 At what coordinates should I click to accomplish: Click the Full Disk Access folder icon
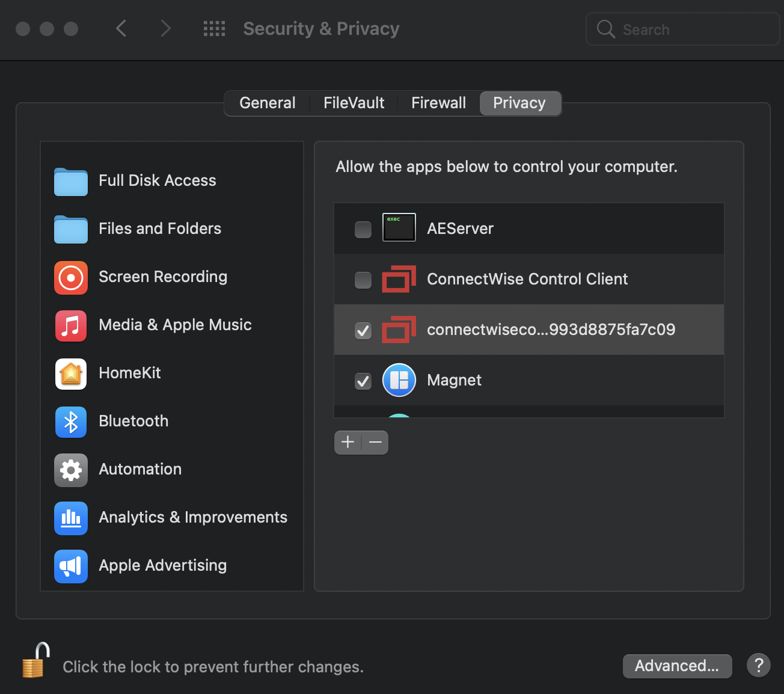tap(71, 181)
